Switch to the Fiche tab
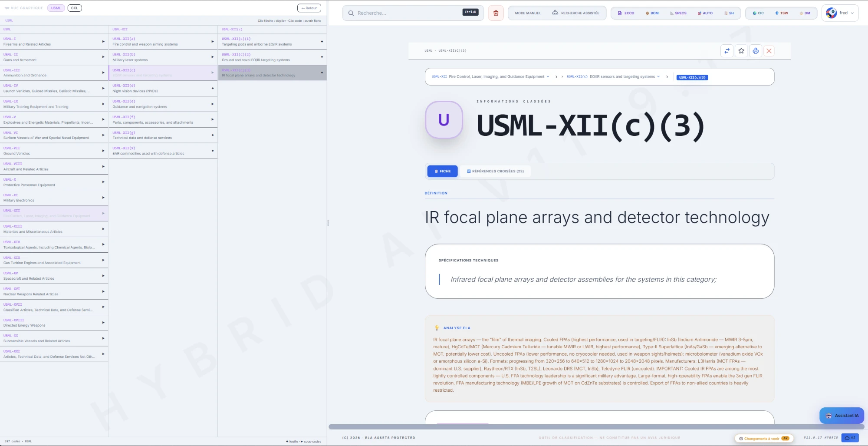 (x=442, y=171)
